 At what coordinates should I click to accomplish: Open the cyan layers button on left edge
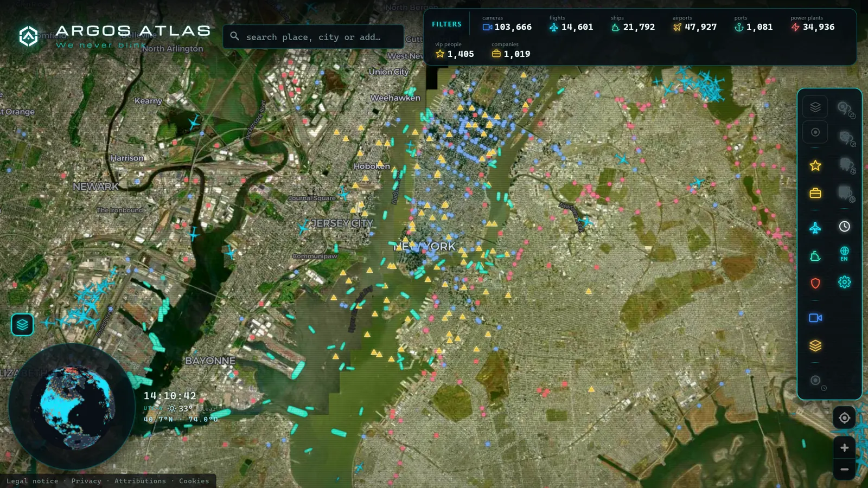click(x=22, y=325)
